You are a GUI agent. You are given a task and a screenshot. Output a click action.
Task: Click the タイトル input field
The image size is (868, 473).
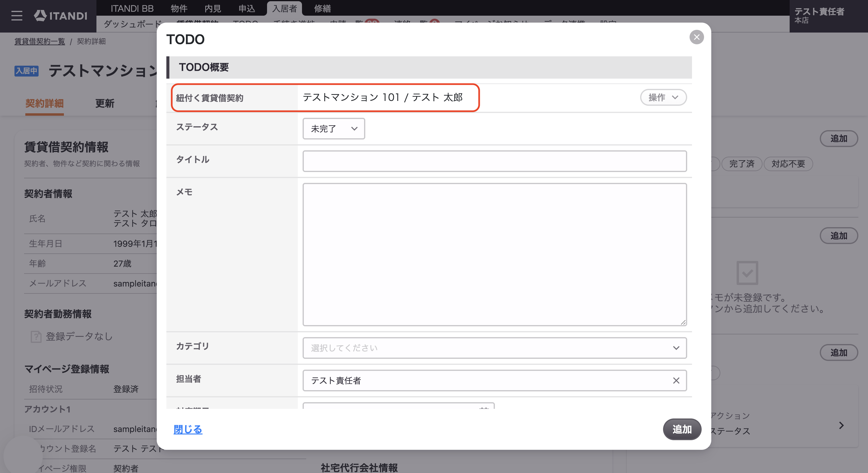[x=494, y=161]
